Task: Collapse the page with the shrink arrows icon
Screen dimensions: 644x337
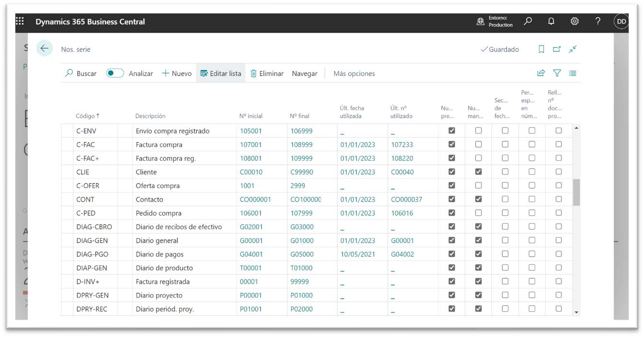Action: tap(573, 49)
